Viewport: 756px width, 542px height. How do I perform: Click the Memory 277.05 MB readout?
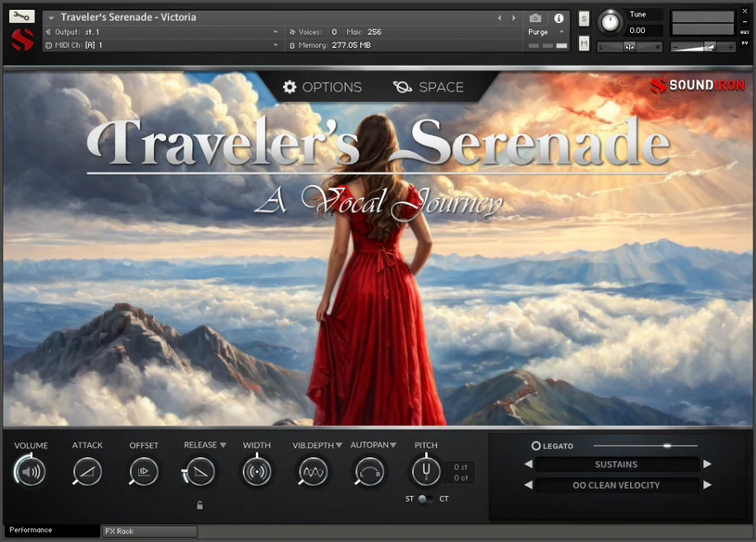click(351, 45)
